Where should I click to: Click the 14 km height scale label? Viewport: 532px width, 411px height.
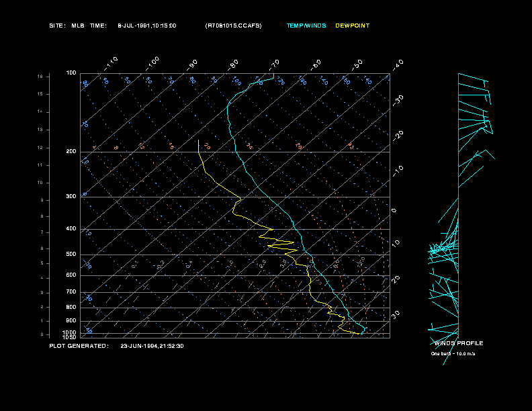(40, 111)
